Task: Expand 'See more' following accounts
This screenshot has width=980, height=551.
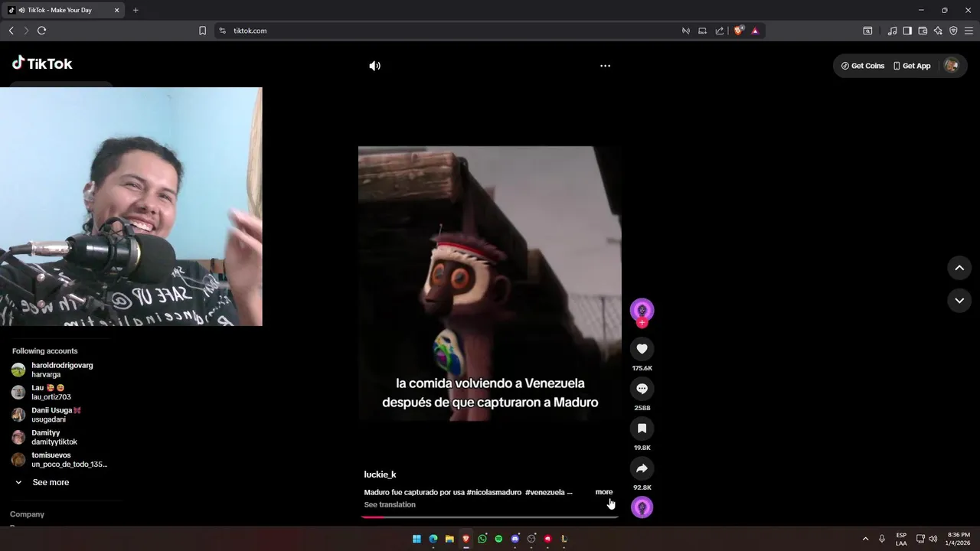Action: point(42,482)
